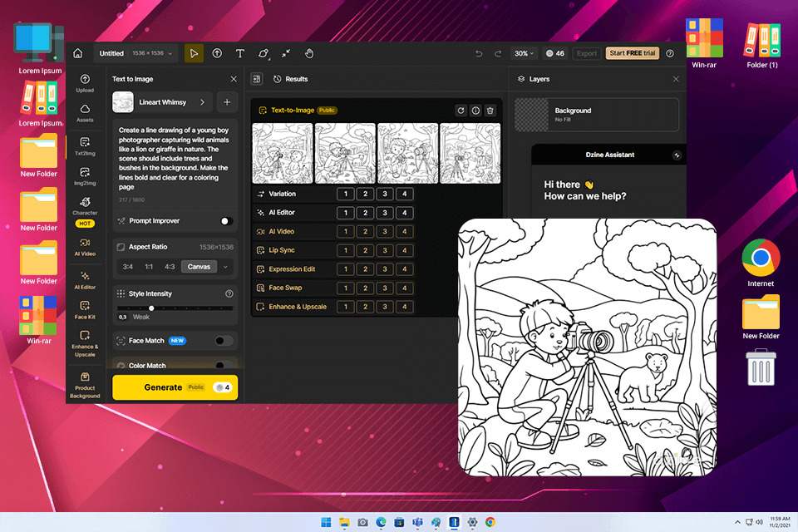
Task: Redo the last action
Action: point(498,53)
